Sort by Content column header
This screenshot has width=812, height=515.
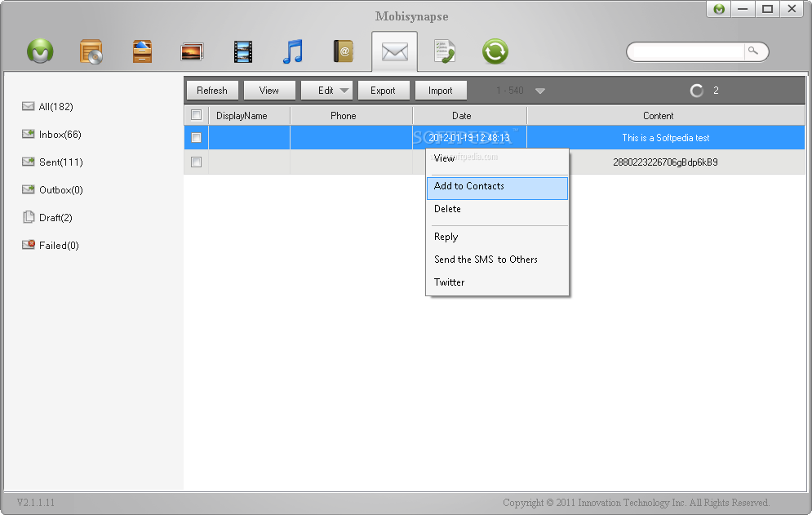coord(666,116)
